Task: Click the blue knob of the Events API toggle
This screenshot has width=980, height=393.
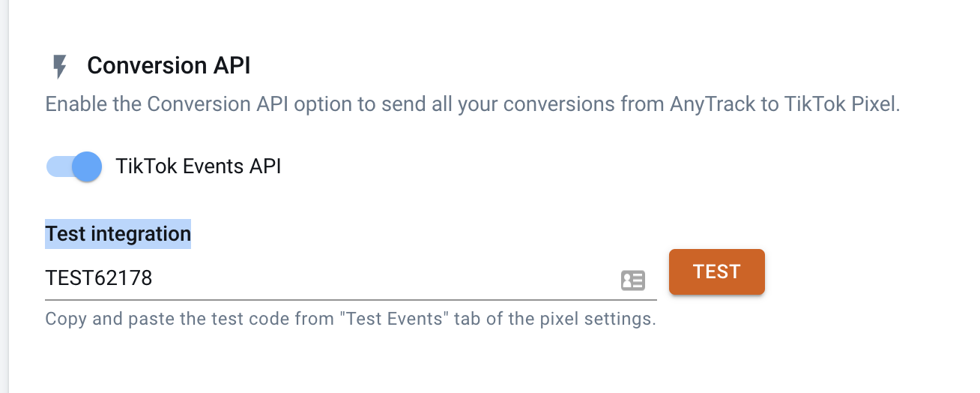Action: click(x=87, y=166)
